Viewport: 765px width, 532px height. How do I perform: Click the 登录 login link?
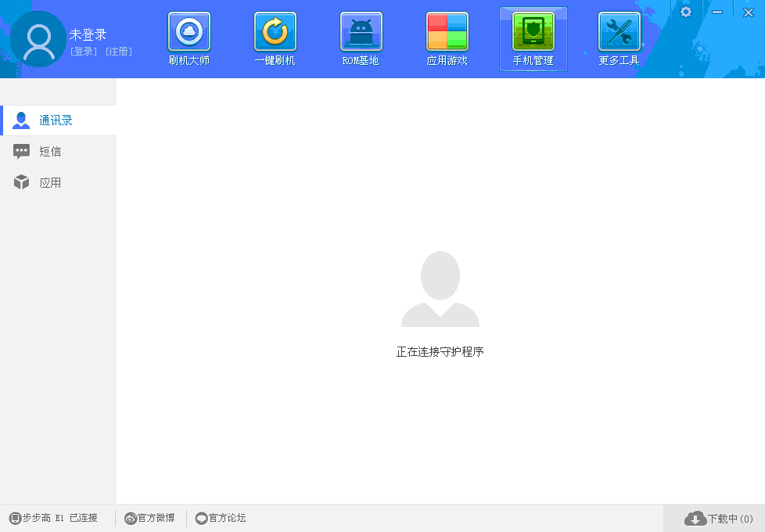(x=84, y=52)
